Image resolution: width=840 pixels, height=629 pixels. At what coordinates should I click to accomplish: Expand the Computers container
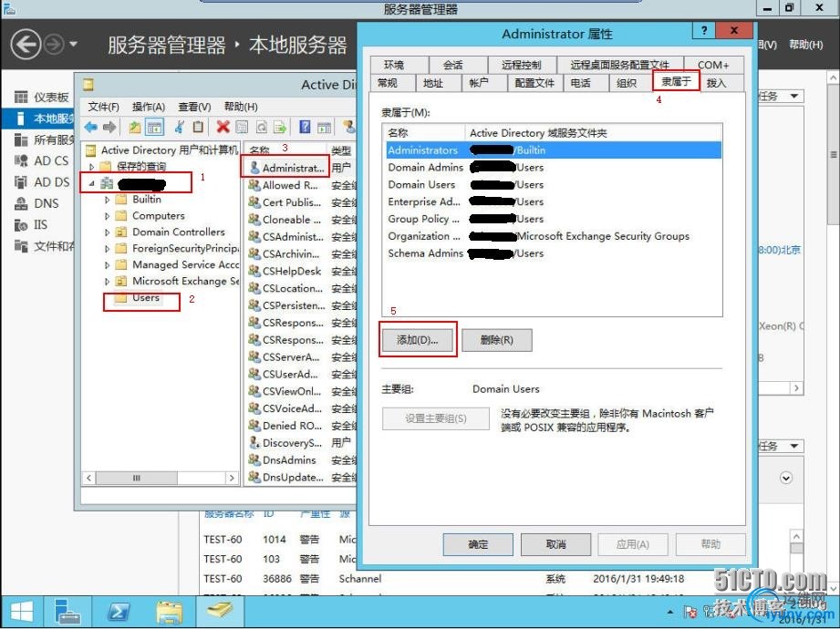[107, 216]
